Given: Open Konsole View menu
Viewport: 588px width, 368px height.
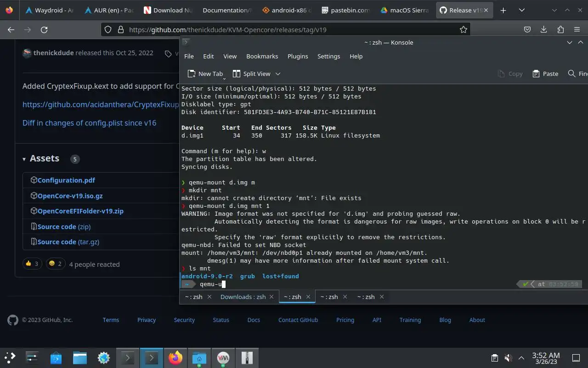Looking at the screenshot, I should [x=230, y=56].
